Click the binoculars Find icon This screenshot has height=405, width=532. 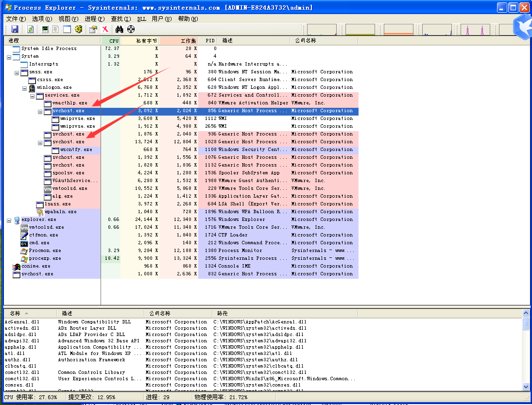pos(119,29)
